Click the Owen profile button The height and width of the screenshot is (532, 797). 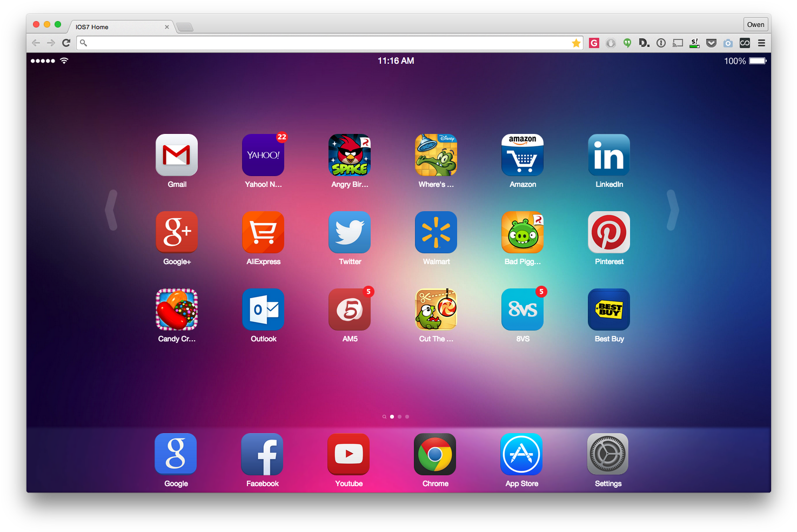(x=755, y=24)
